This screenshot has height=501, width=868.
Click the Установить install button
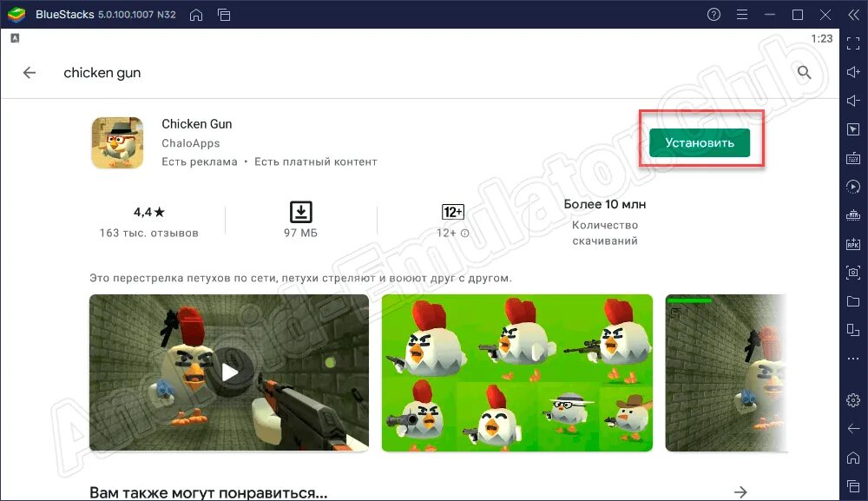click(699, 142)
